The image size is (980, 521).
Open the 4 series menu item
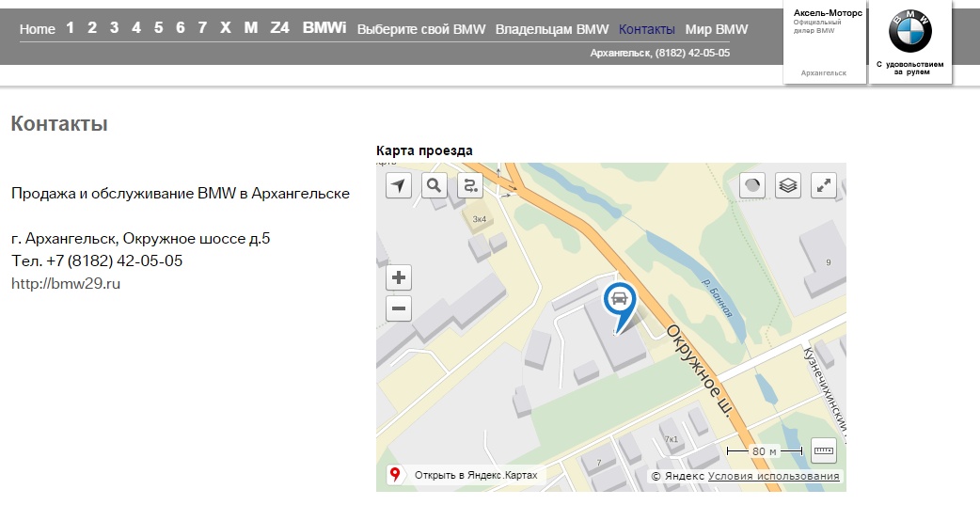click(136, 28)
